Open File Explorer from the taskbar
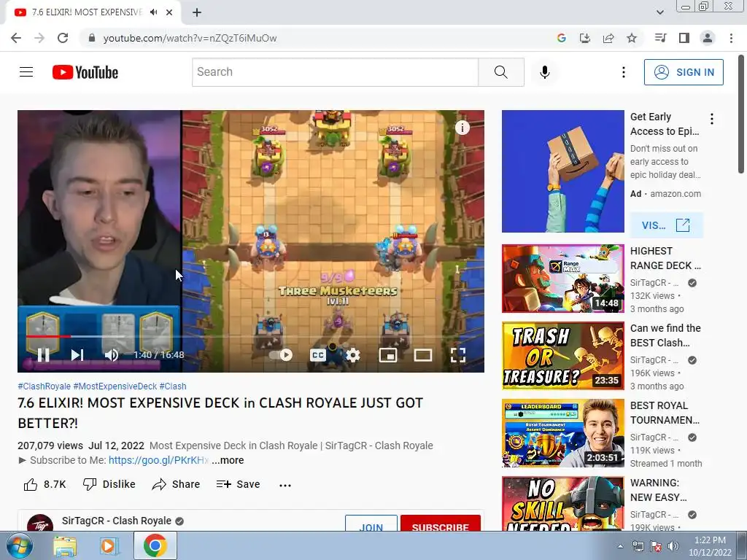 pos(65,546)
